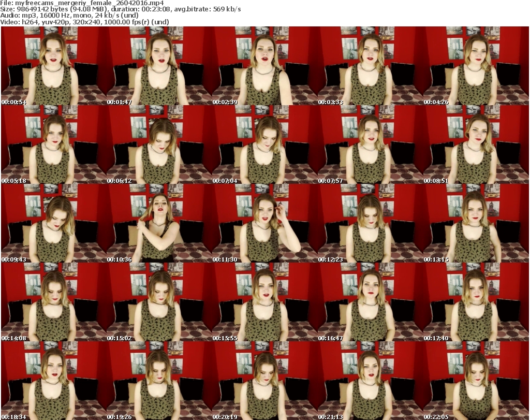Open the thumbnail frame at 00:06:12
The width and height of the screenshot is (530, 420).
[x=159, y=144]
